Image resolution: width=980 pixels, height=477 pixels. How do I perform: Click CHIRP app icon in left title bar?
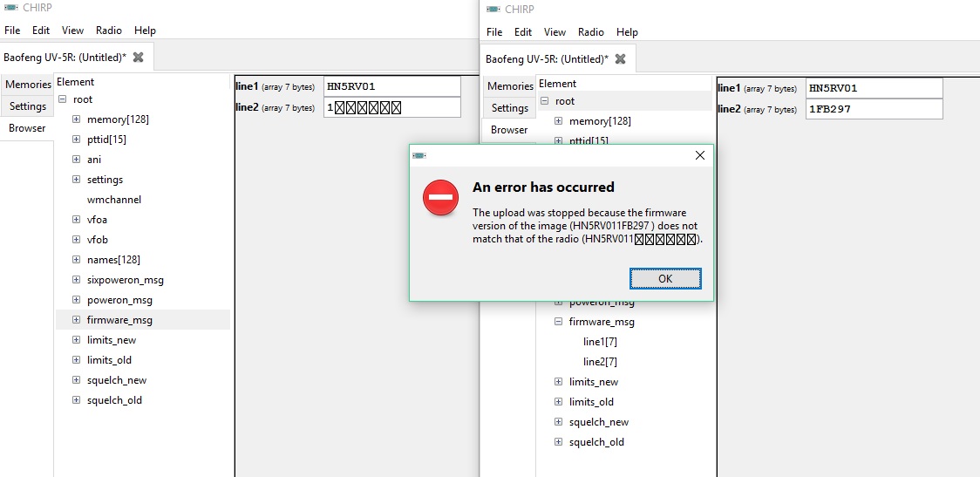(x=10, y=8)
